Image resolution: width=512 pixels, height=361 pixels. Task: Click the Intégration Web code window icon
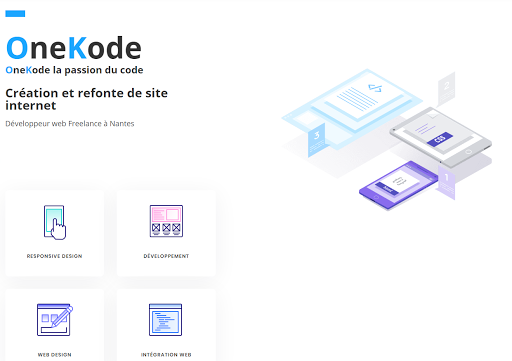click(166, 320)
